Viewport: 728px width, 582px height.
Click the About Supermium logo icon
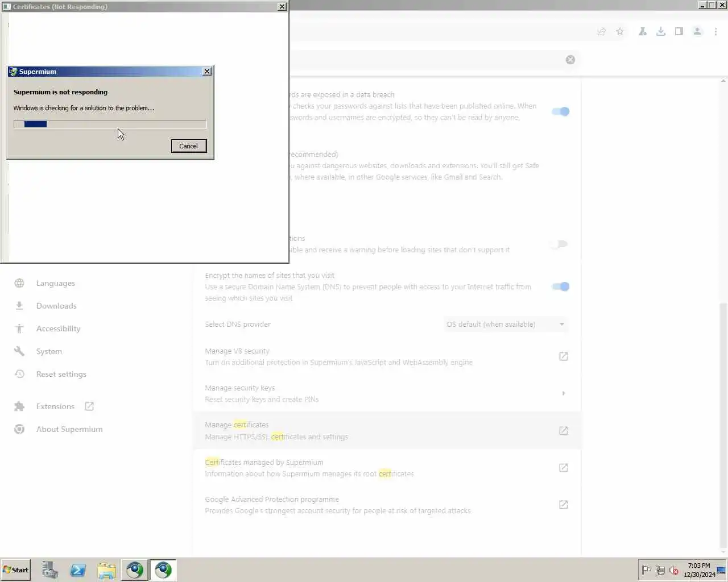pos(19,429)
